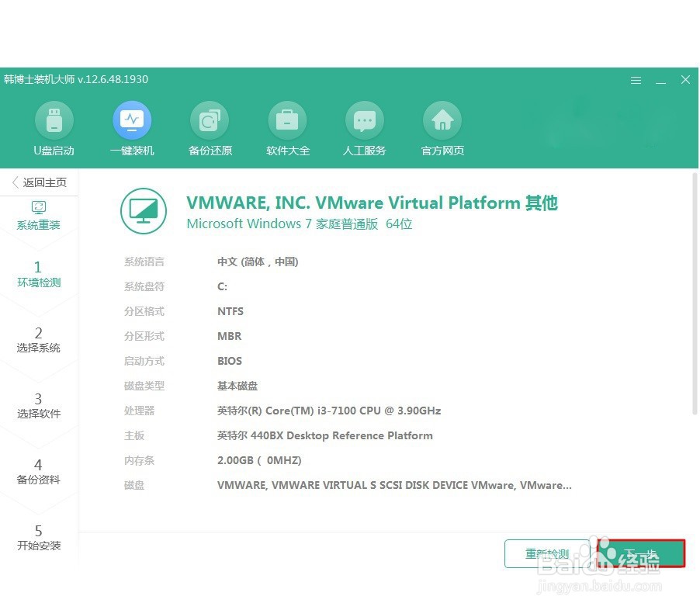Click the MBR value
Viewport: 700px width, 610px height.
pos(230,336)
